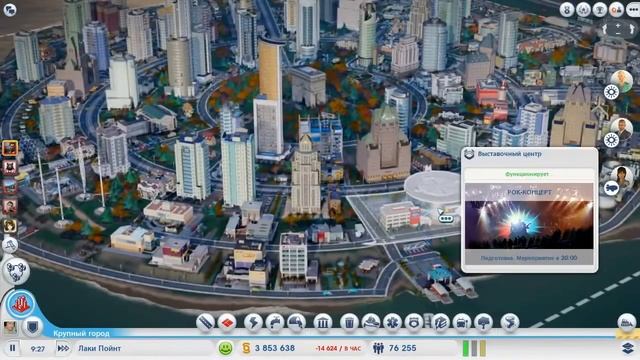Image resolution: width=640 pixels, height=360 pixels.
Task: Click the treasury amount 3 853 638
Action: [275, 348]
